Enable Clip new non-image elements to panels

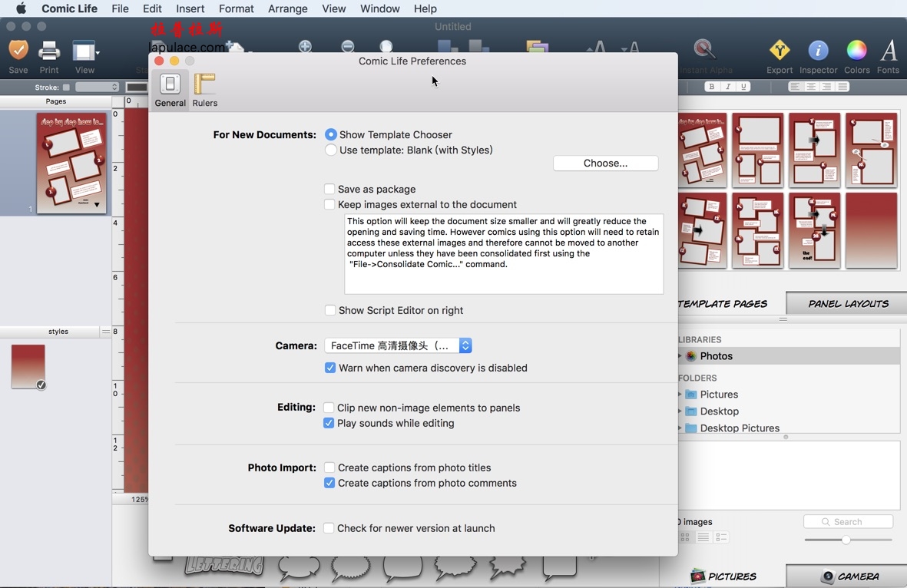pos(329,408)
